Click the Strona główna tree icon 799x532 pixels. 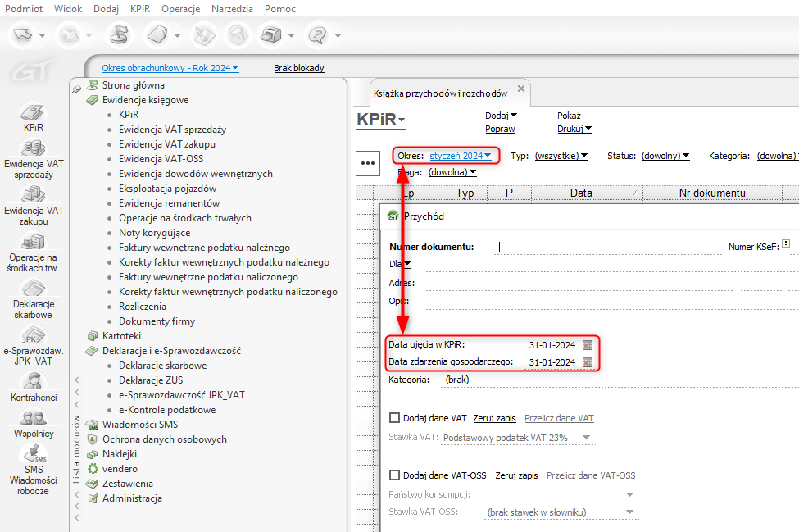(x=93, y=84)
